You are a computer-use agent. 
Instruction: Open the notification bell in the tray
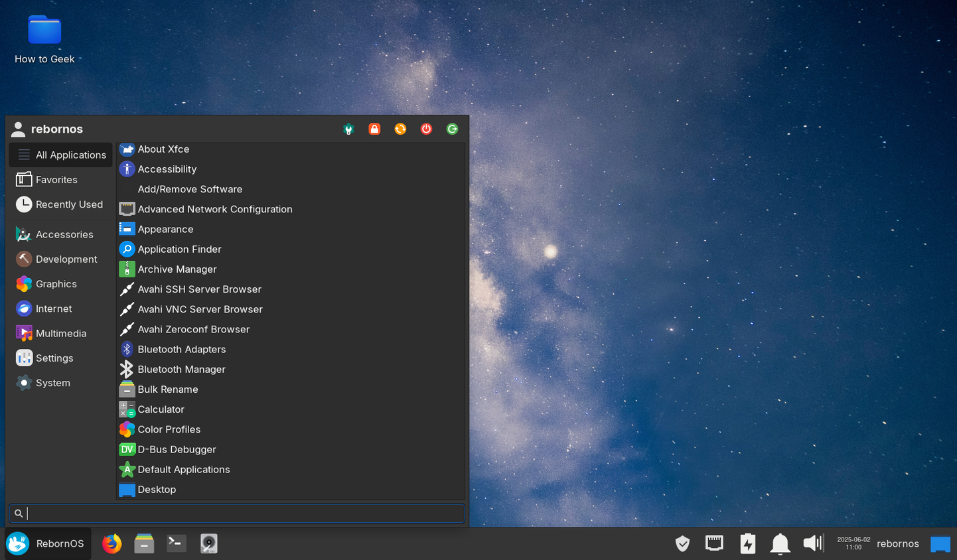pos(780,544)
